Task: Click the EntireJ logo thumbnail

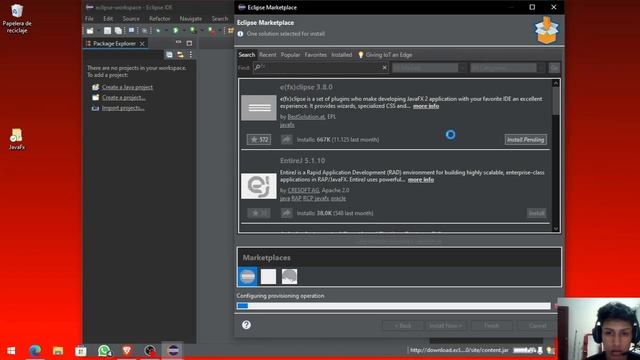Action: click(x=259, y=186)
